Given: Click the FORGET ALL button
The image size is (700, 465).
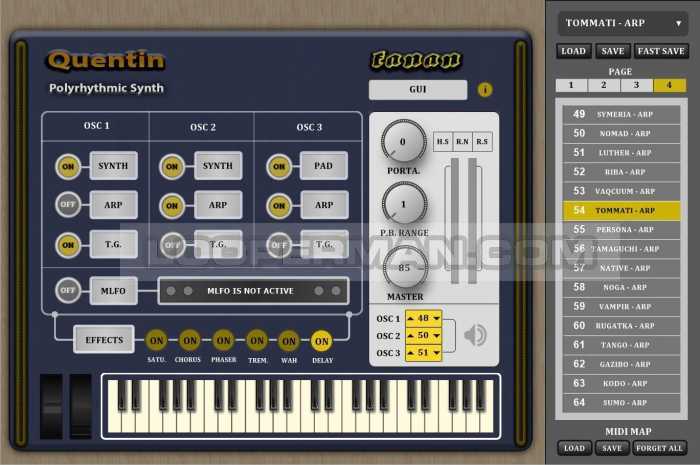Looking at the screenshot, I should pos(659,448).
